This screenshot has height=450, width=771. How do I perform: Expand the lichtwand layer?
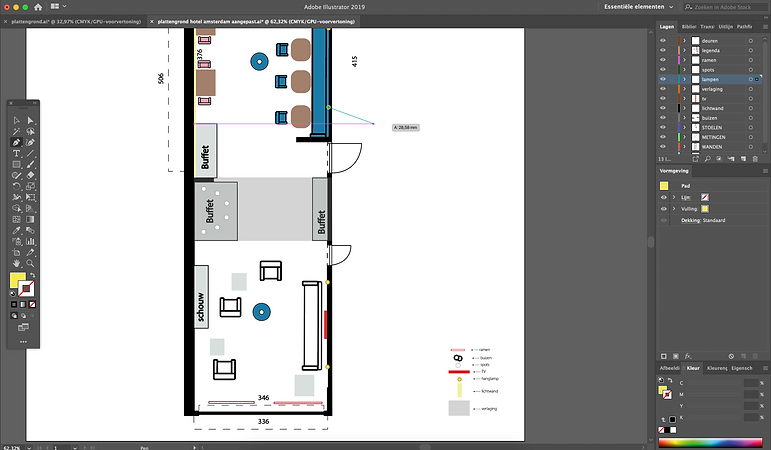(x=684, y=108)
